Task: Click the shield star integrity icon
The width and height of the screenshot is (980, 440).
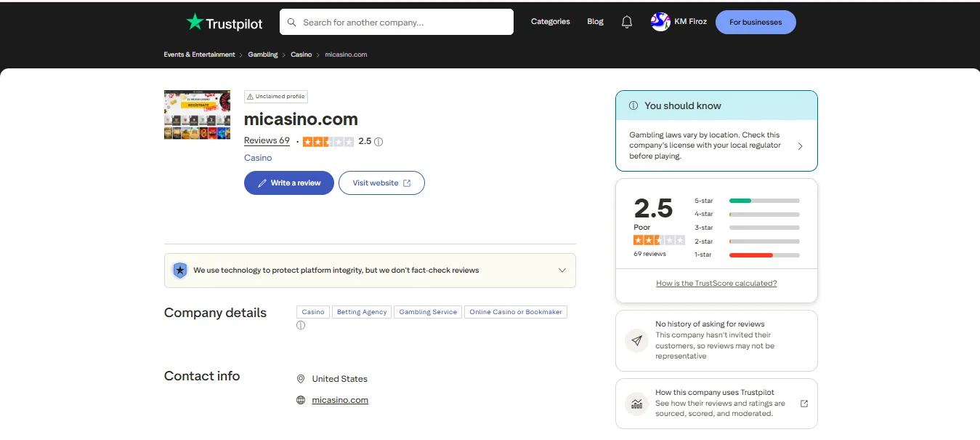Action: click(179, 271)
